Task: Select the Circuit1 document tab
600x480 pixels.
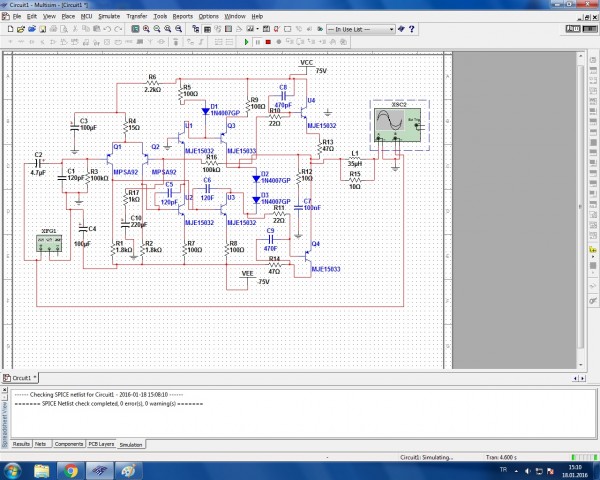Action: (21, 379)
